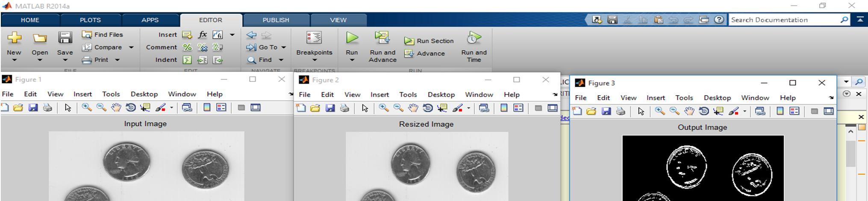Viewport: 868px width, 201px height.
Task: Click Run and Advance
Action: (383, 47)
